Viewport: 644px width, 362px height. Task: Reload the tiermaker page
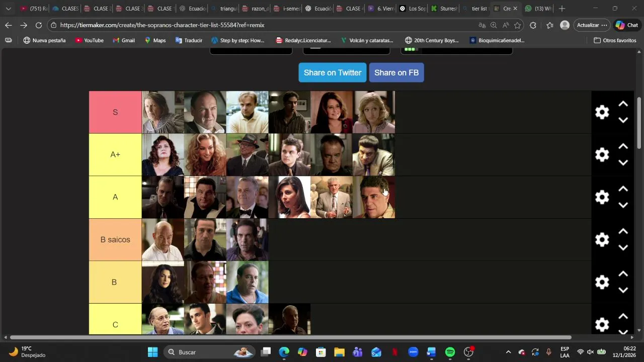pyautogui.click(x=39, y=25)
